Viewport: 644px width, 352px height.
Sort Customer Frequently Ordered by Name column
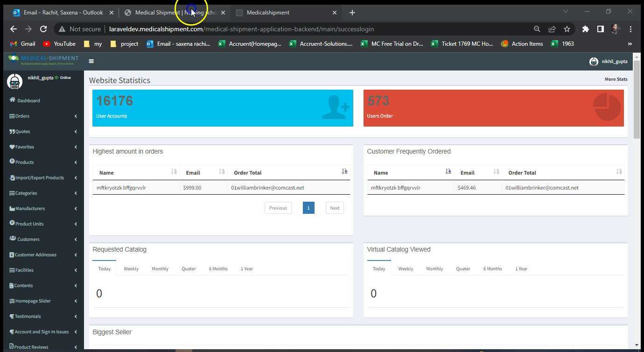pyautogui.click(x=448, y=172)
